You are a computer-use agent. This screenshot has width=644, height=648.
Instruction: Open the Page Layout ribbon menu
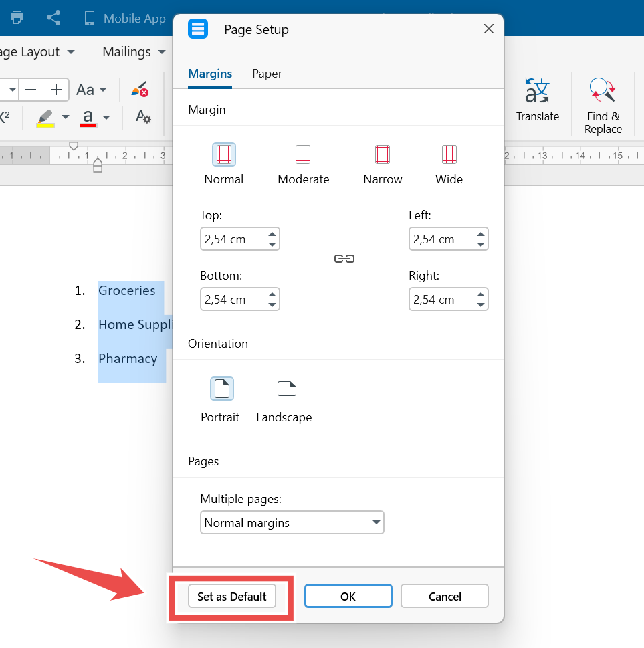[37, 52]
